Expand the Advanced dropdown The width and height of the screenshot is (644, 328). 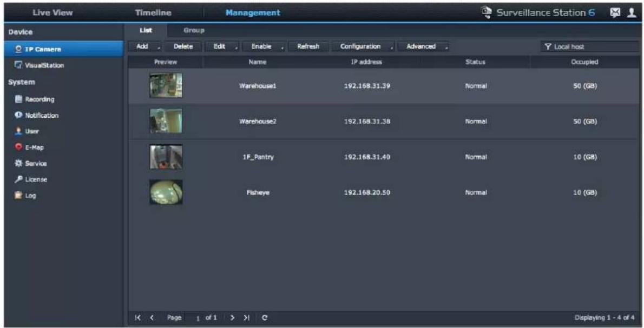tap(424, 46)
